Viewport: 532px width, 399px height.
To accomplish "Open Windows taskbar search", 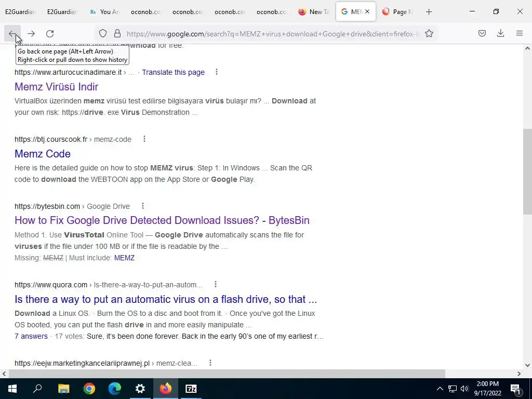I will [37, 389].
